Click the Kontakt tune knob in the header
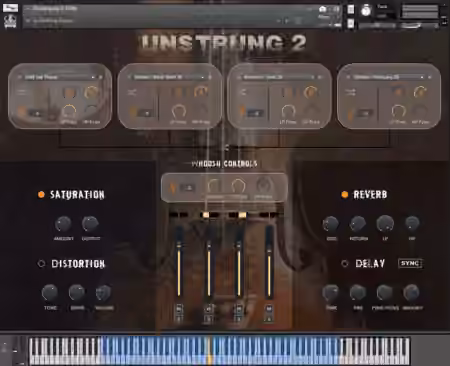This screenshot has width=450, height=366. [366, 11]
